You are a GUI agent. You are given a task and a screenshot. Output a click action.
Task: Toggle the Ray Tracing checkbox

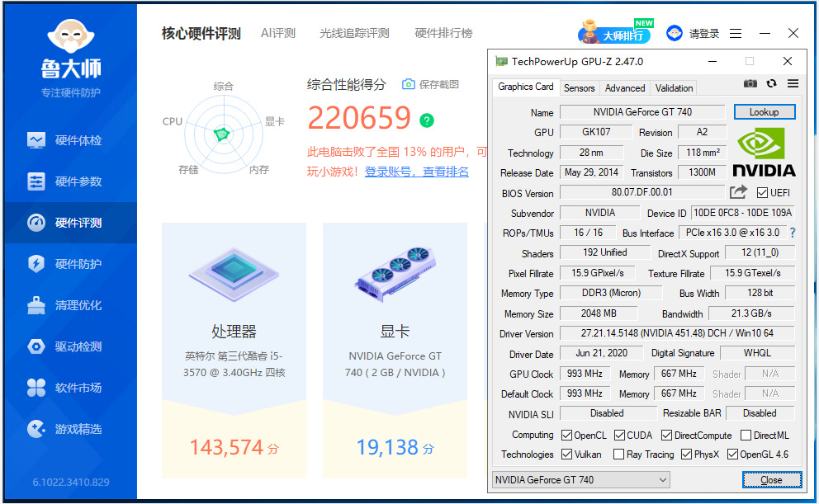[x=618, y=455]
